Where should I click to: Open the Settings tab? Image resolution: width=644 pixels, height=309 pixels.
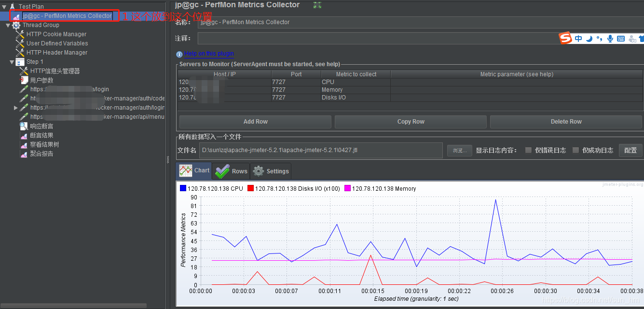[x=271, y=171]
